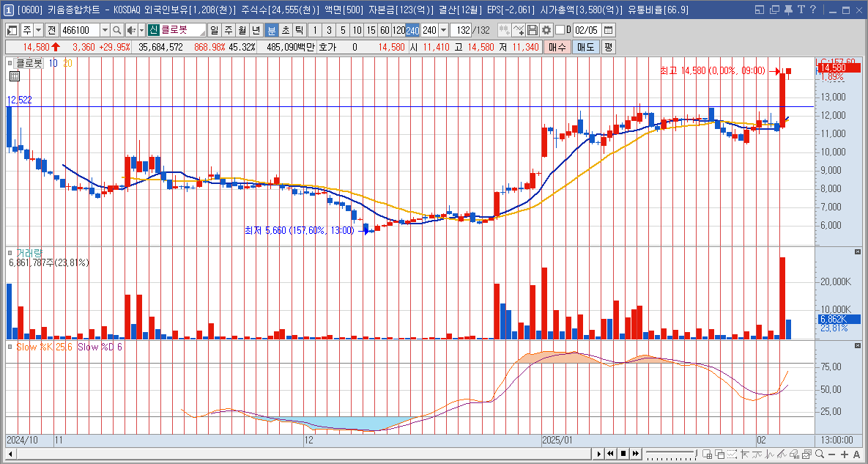The height and width of the screenshot is (464, 868).
Task: Open help question mark icon in title bar
Action: (x=812, y=10)
